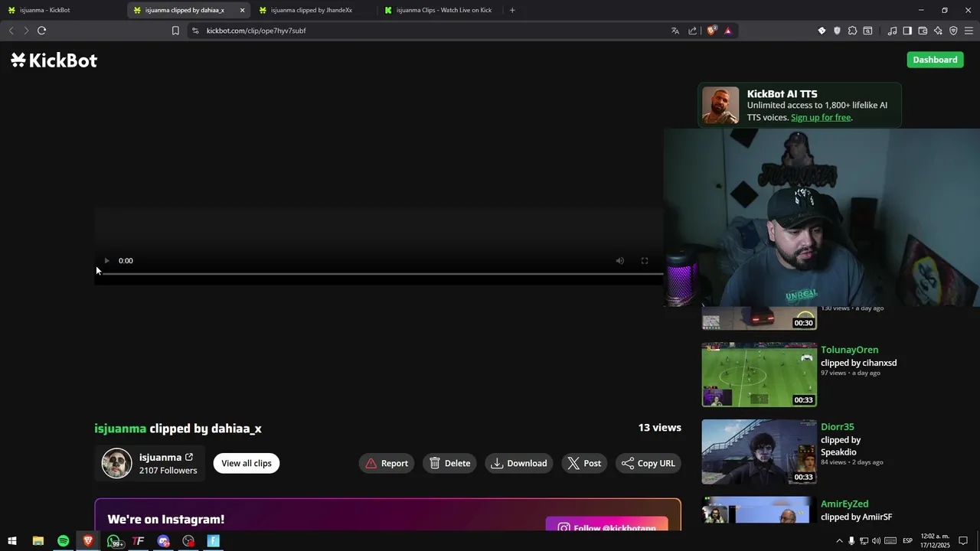Open TolunayOren channel name link
Screen dimensions: 980x551
pyautogui.click(x=849, y=350)
